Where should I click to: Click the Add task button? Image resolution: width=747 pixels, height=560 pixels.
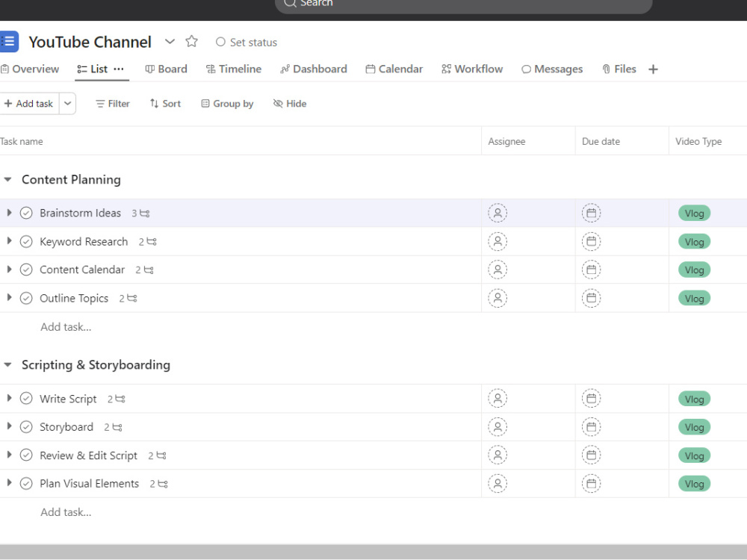[x=28, y=103]
